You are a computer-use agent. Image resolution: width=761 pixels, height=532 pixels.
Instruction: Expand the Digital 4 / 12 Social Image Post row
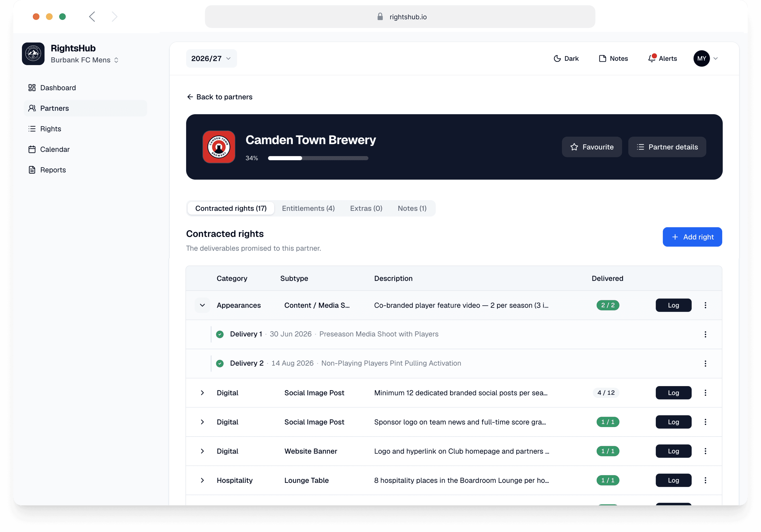pos(202,393)
